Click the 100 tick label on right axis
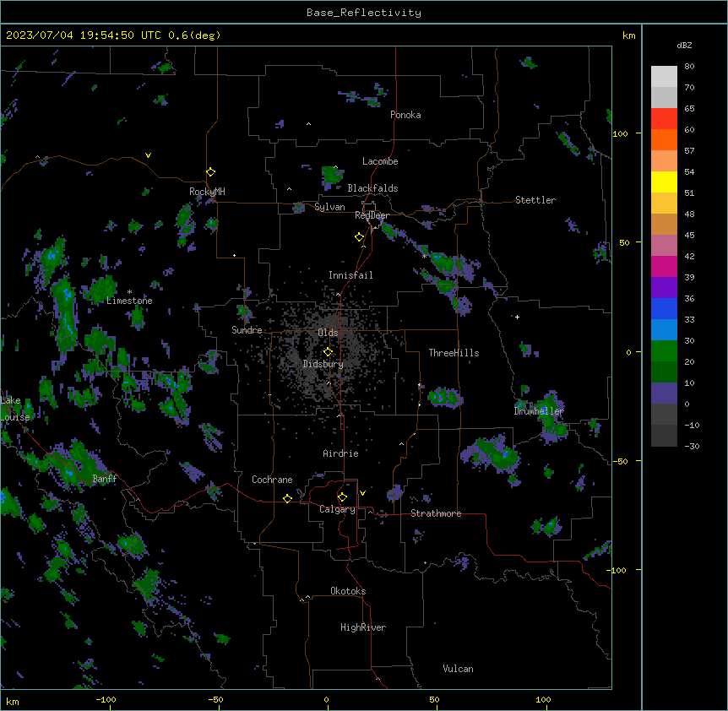The width and height of the screenshot is (728, 711). 620,133
